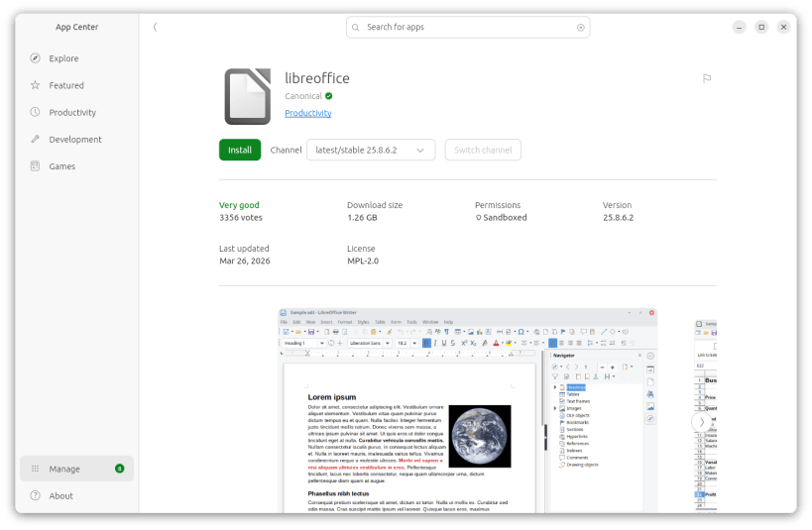This screenshot has height=530, width=812.
Task: Open the channel latest/stable dropdown
Action: pos(371,150)
